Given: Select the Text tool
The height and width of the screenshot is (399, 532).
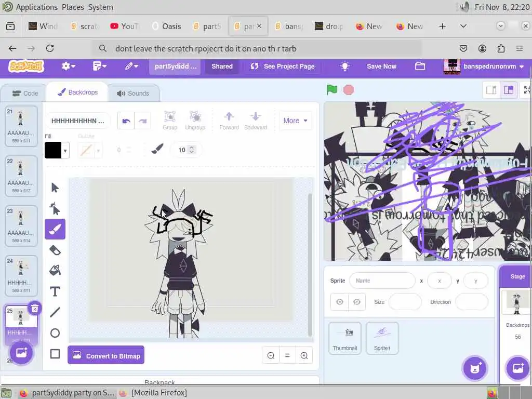Looking at the screenshot, I should (x=55, y=291).
